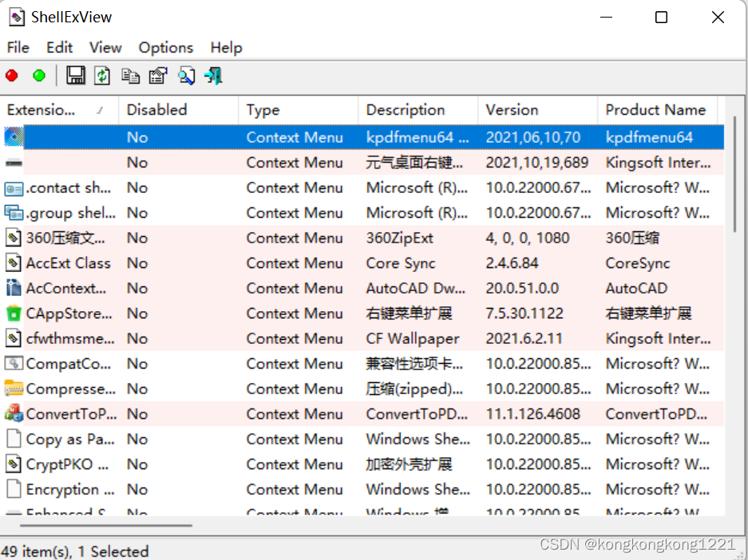Click the 压缩(zipped) description cell
Image resolution: width=748 pixels, height=560 pixels.
coord(414,389)
